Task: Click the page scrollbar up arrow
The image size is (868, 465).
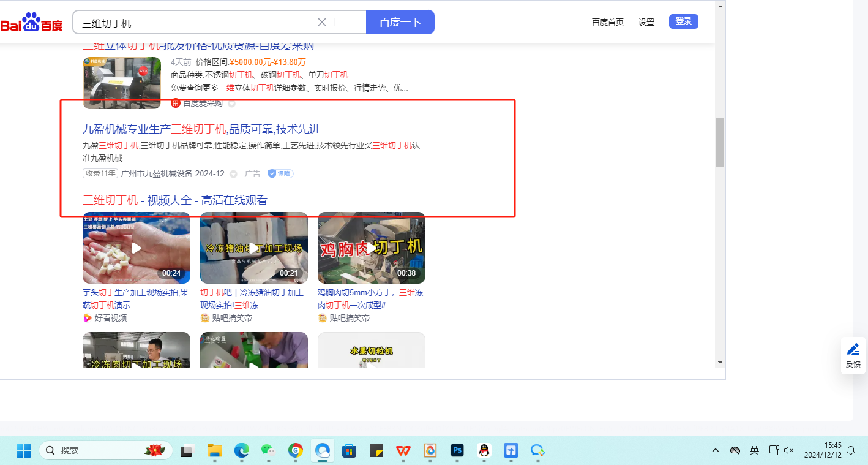Action: 720,6
